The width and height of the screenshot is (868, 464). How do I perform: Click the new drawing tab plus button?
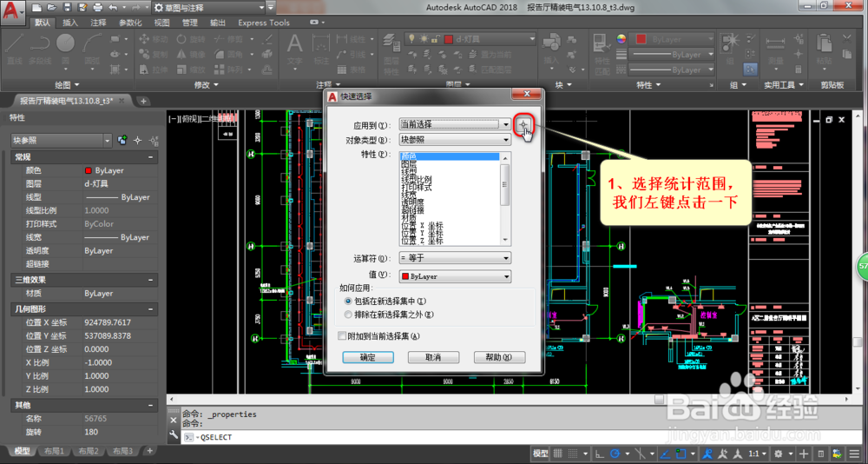click(x=143, y=101)
